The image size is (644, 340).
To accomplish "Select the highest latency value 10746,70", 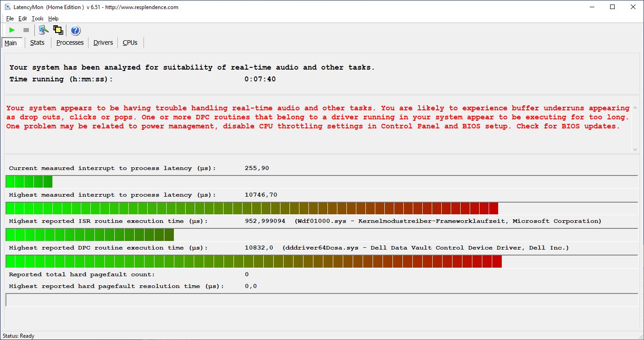I will tap(261, 195).
